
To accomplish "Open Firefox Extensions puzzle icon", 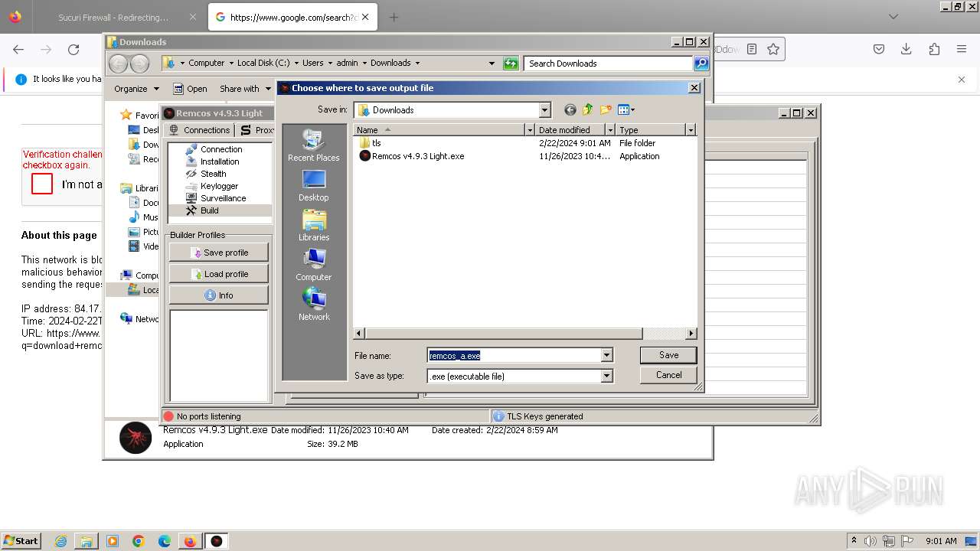I will pos(934,49).
